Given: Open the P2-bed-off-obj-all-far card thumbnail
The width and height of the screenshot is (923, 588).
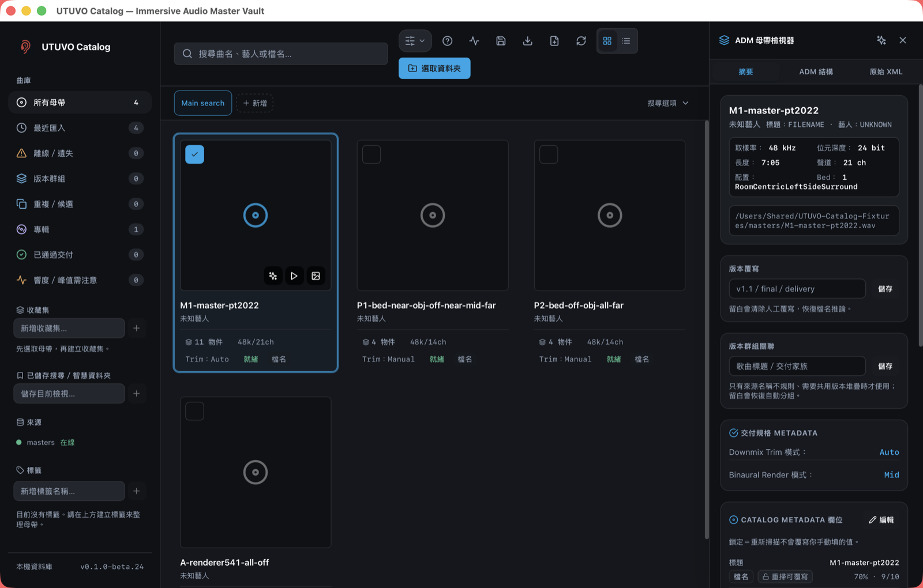Looking at the screenshot, I should tap(610, 216).
